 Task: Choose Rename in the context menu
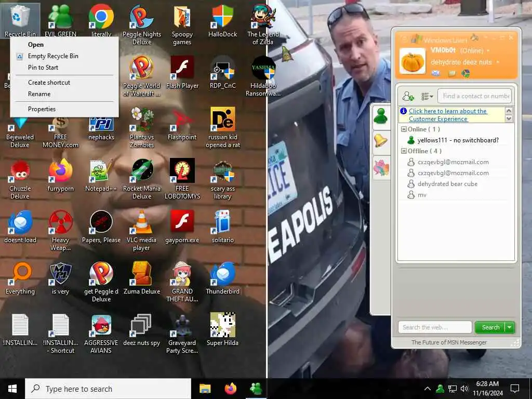(64, 94)
